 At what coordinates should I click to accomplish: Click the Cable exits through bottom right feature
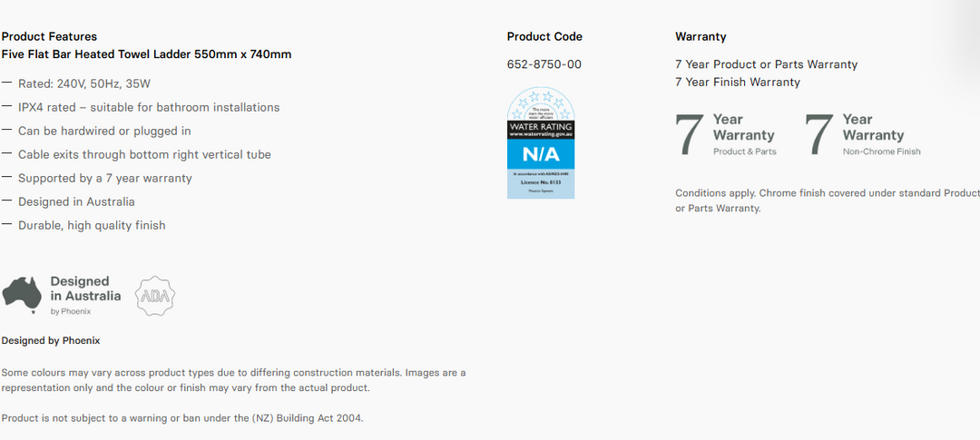(x=144, y=154)
